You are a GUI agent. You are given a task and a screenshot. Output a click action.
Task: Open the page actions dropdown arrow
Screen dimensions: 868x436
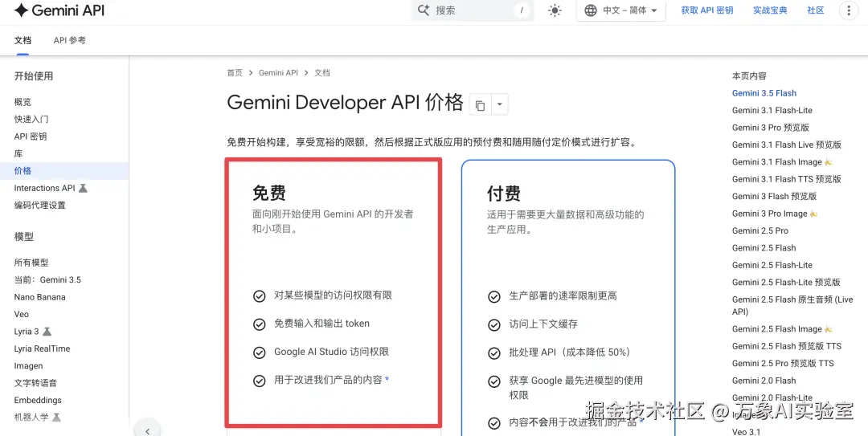pyautogui.click(x=499, y=104)
